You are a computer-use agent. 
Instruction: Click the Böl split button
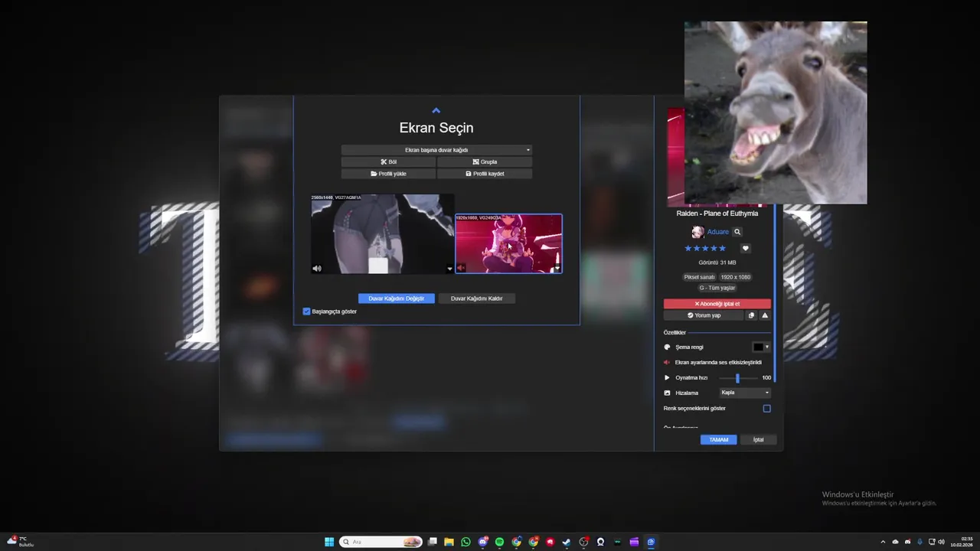click(x=388, y=161)
